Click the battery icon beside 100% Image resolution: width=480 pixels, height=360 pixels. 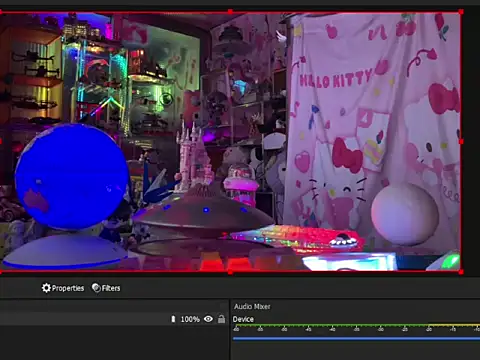click(x=173, y=319)
